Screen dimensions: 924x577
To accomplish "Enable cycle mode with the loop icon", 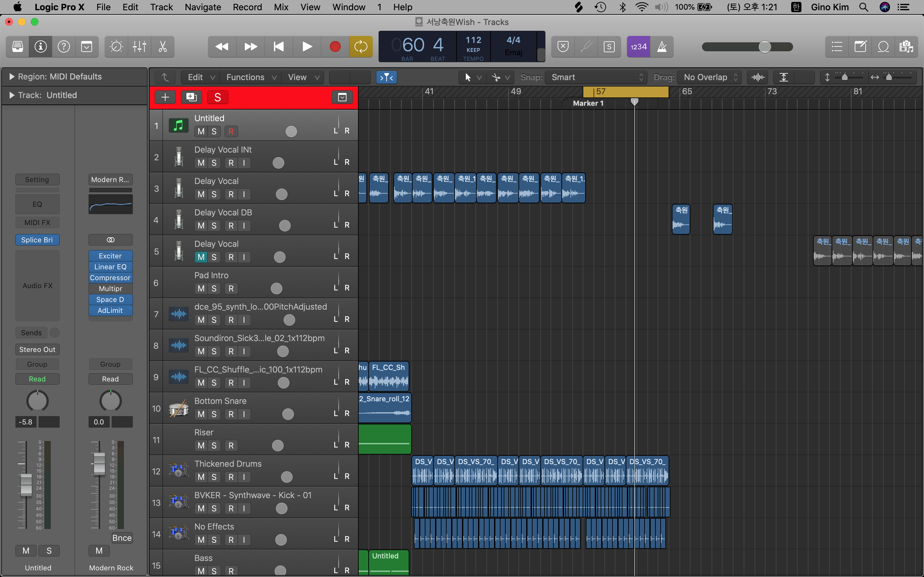I will [361, 46].
